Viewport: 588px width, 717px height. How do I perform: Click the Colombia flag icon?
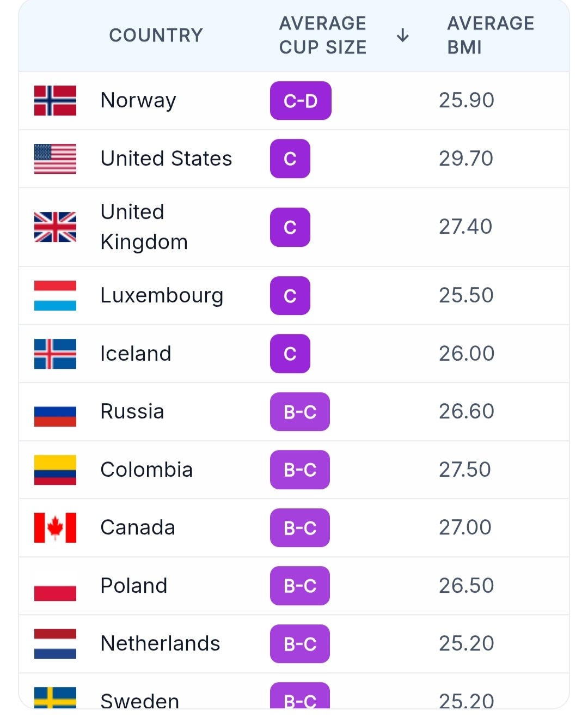pos(55,470)
